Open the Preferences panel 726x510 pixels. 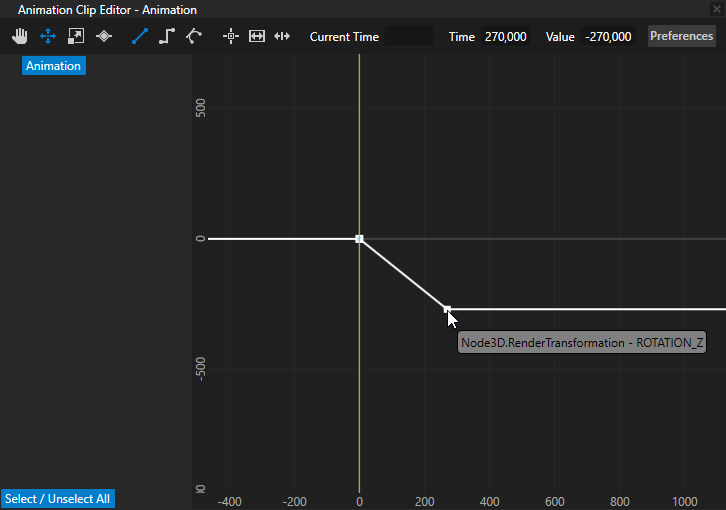(x=681, y=36)
